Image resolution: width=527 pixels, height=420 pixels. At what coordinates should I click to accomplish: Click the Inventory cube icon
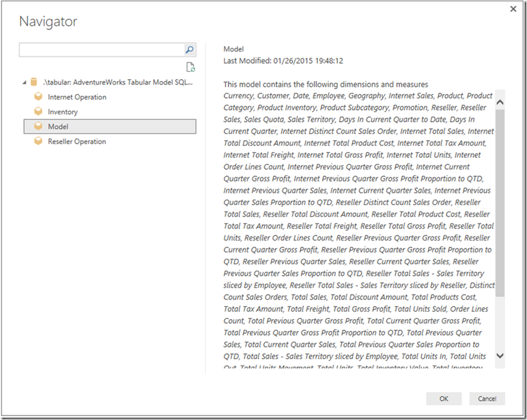[x=39, y=111]
